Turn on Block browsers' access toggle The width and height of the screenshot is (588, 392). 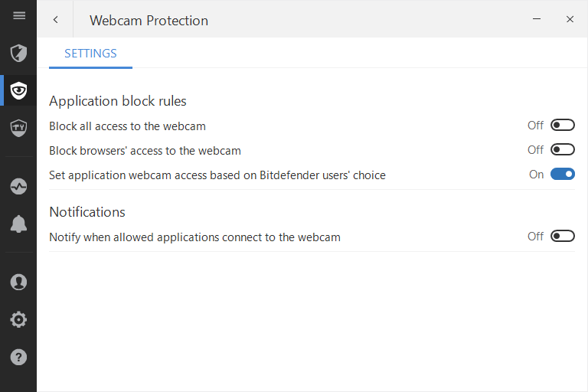pyautogui.click(x=562, y=150)
